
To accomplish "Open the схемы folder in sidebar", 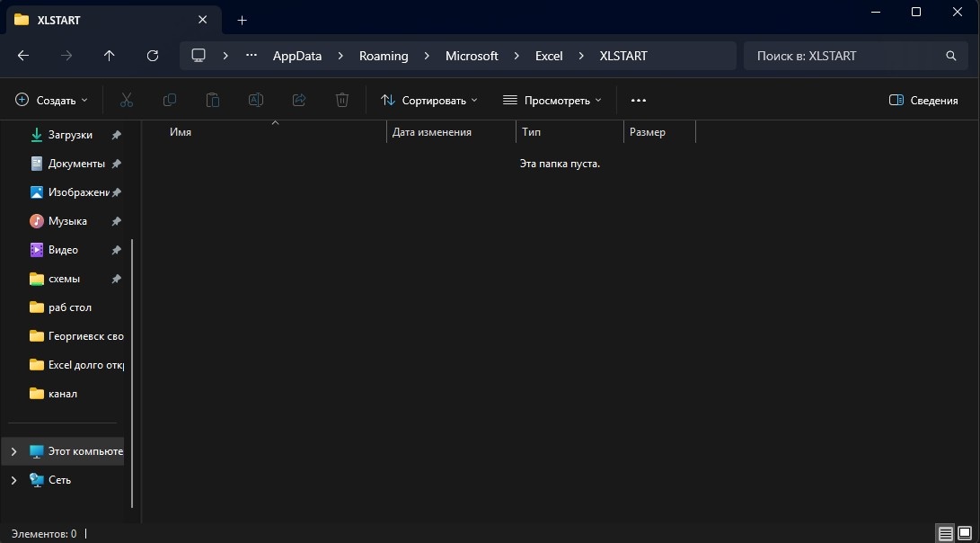I will pyautogui.click(x=63, y=279).
